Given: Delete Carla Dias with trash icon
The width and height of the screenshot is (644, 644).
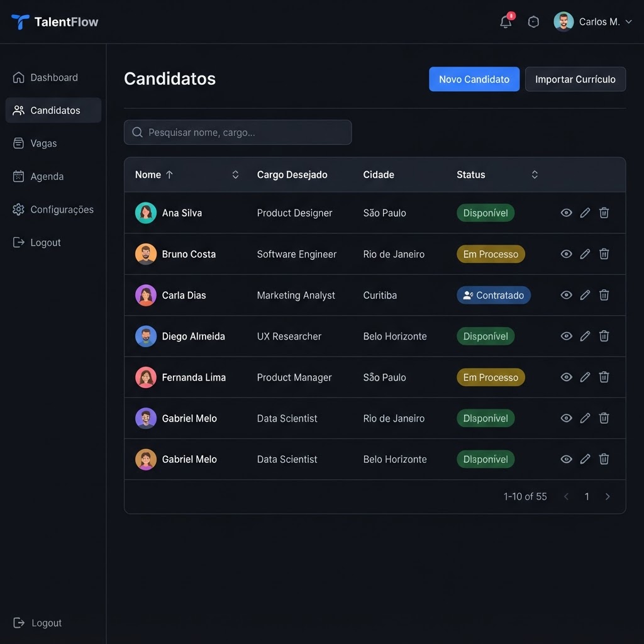Looking at the screenshot, I should 604,295.
